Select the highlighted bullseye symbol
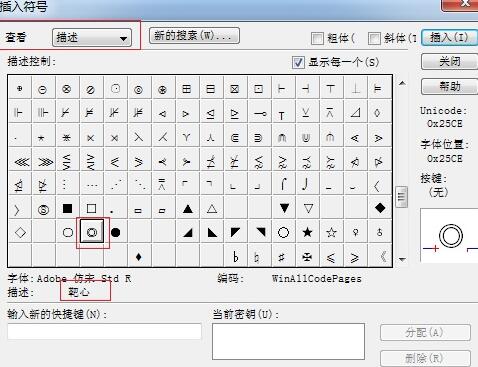Image resolution: width=478 pixels, height=367 pixels. point(92,232)
